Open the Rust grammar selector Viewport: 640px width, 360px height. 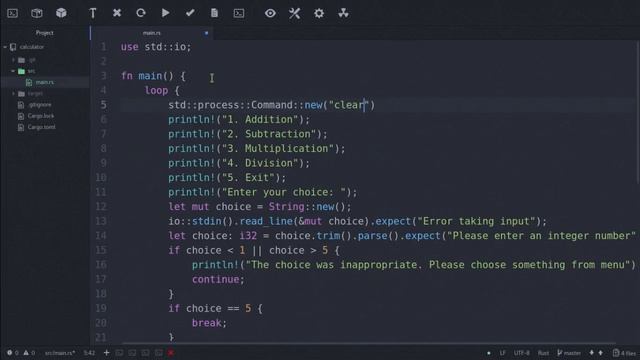[x=543, y=353]
